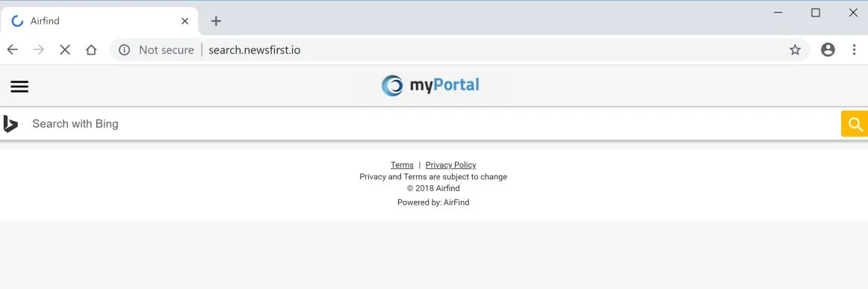This screenshot has width=868, height=289.
Task: Click the Bing logo icon
Action: (10, 124)
